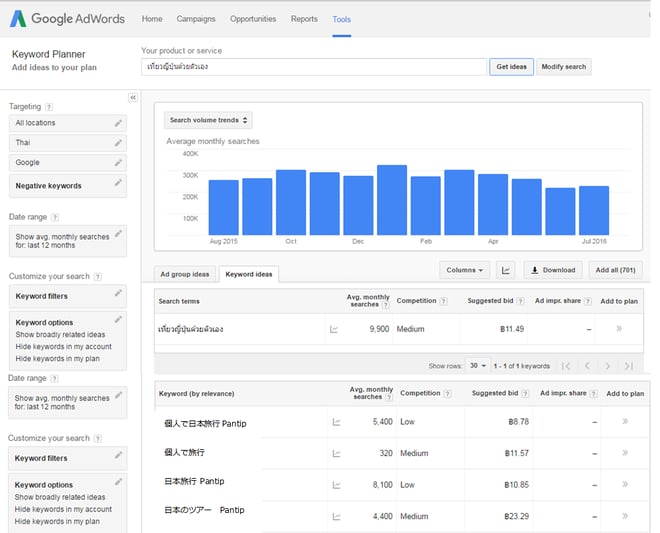Add the 5,400 keyword to plan

[x=625, y=421]
